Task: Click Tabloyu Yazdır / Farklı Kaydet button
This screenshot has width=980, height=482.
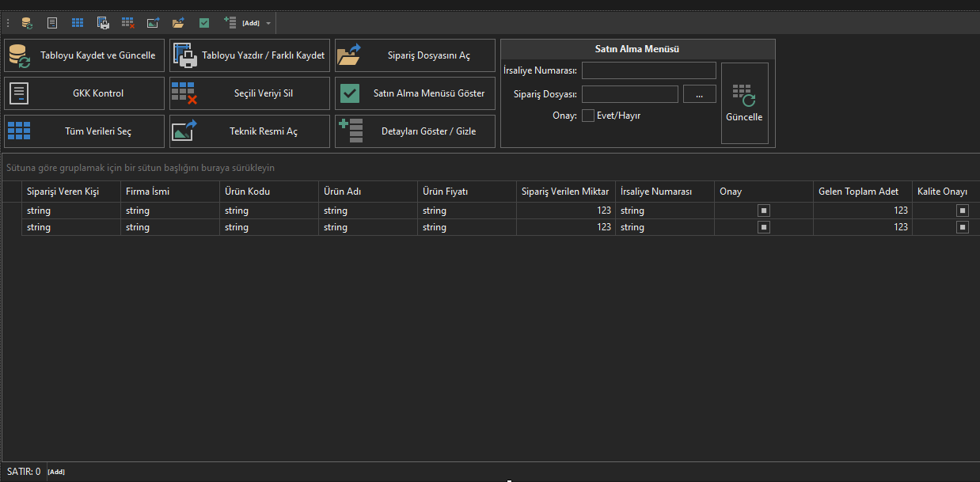Action: pyautogui.click(x=249, y=55)
